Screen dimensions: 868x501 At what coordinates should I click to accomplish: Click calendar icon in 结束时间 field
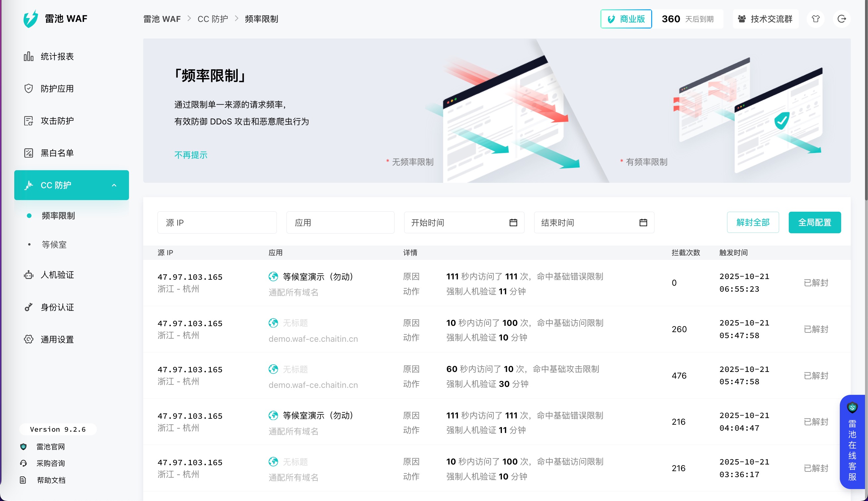[643, 223]
